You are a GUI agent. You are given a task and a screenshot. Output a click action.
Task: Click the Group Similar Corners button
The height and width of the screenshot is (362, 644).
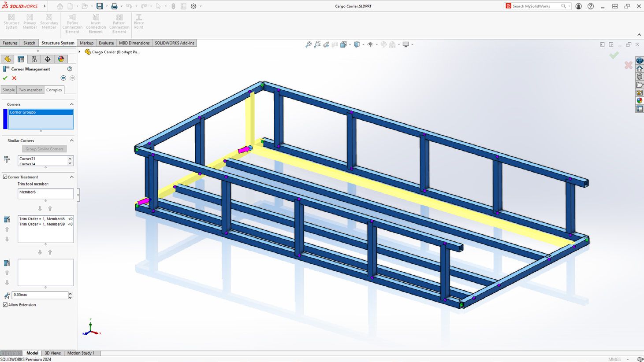pos(44,148)
